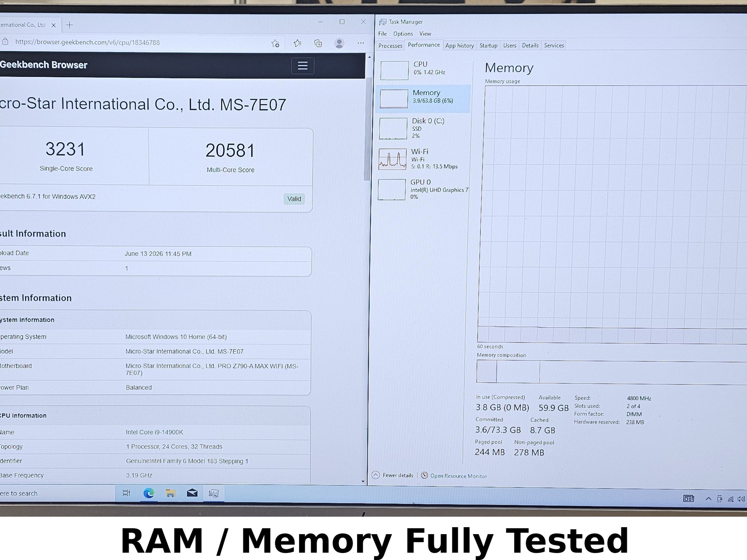Screen dimensions: 747x560
Task: Open the browser profile icon
Action: [339, 43]
